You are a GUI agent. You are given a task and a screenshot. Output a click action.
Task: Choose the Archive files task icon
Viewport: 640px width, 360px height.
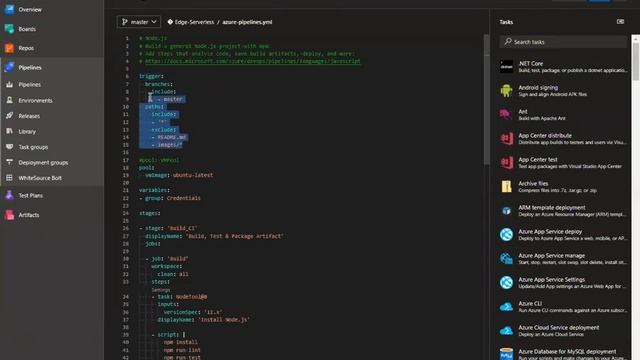(507, 187)
